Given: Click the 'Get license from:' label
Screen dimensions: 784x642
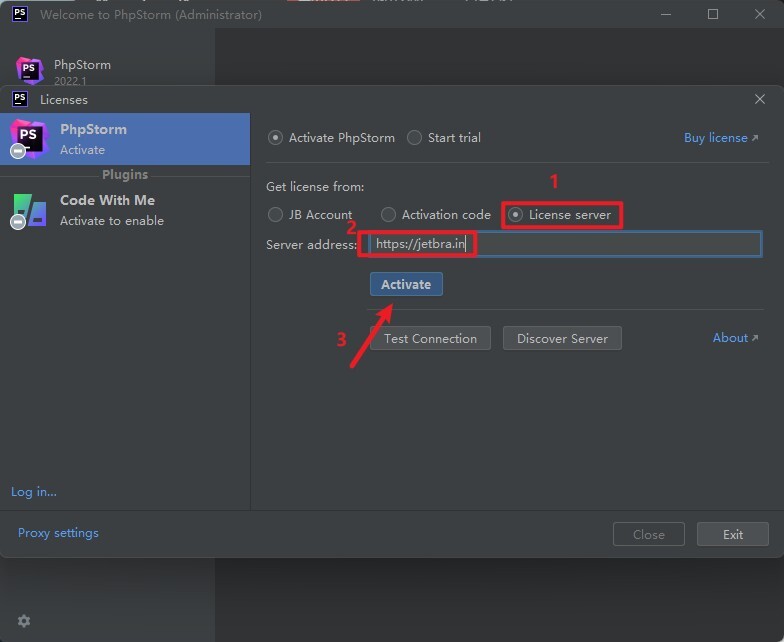Looking at the screenshot, I should click(315, 187).
